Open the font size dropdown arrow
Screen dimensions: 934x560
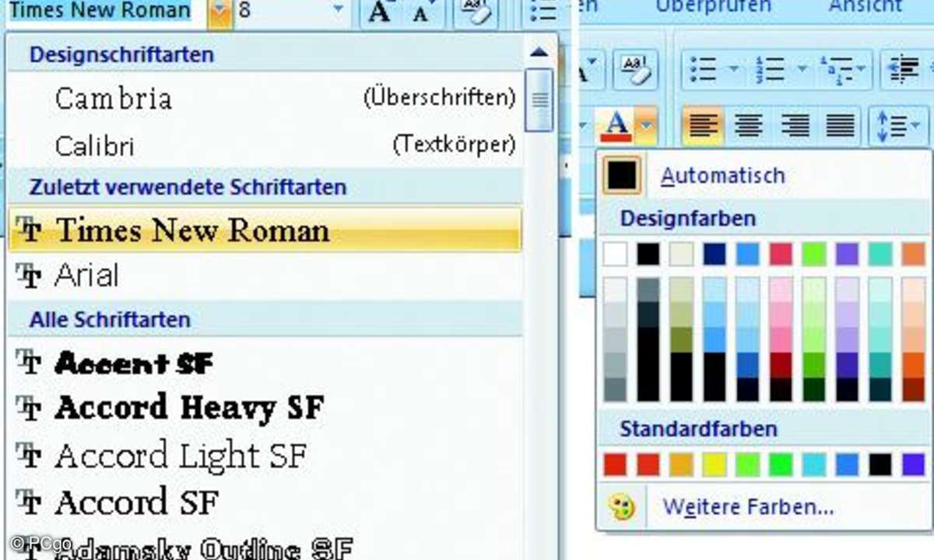(x=338, y=11)
